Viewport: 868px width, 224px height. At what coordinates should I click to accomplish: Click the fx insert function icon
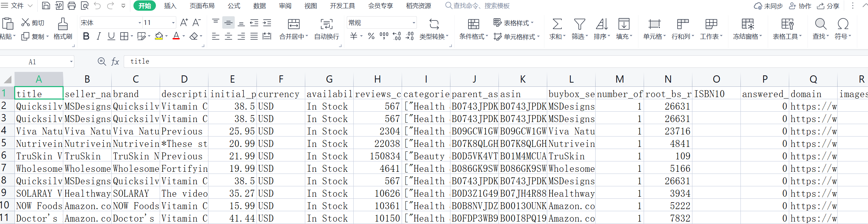pos(115,62)
